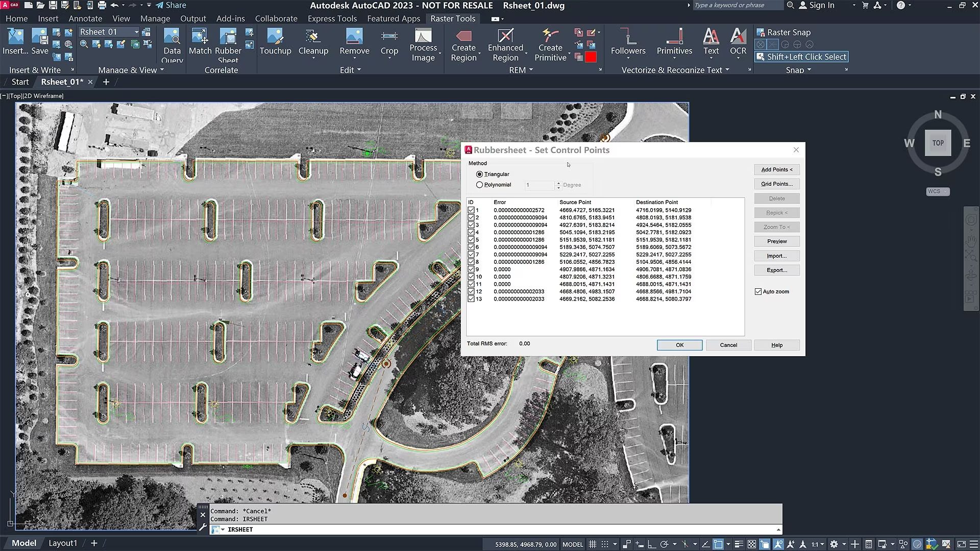Switch to the Express Tools ribbon tab
This screenshot has width=980, height=551.
[332, 18]
